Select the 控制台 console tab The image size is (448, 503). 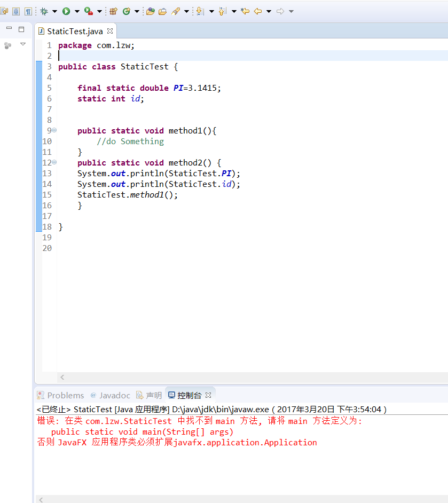tap(185, 395)
